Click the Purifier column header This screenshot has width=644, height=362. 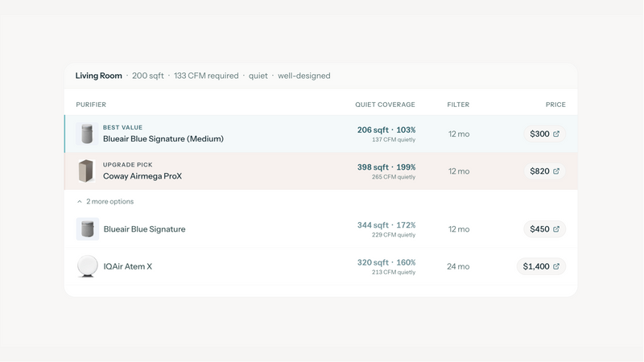[x=91, y=105]
